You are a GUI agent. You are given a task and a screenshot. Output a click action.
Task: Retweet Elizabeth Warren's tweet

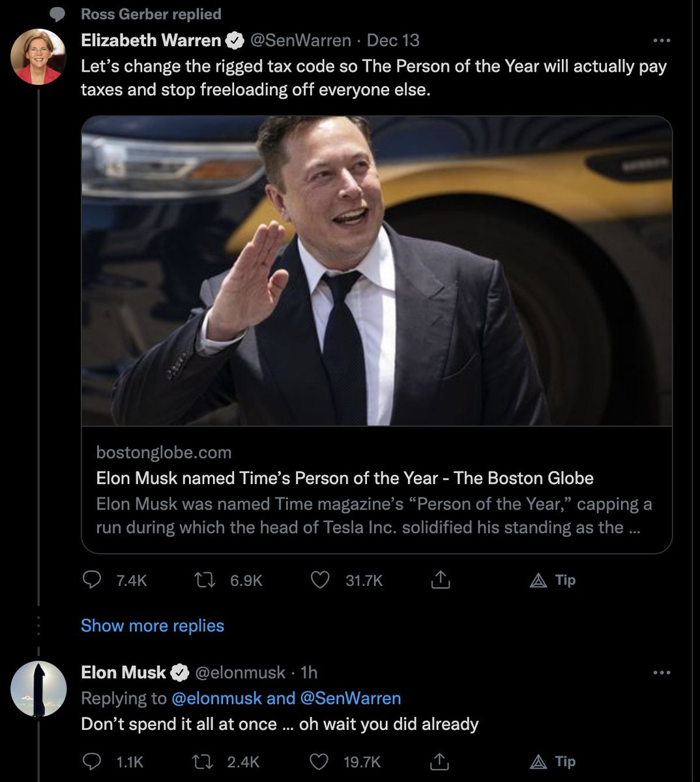206,580
